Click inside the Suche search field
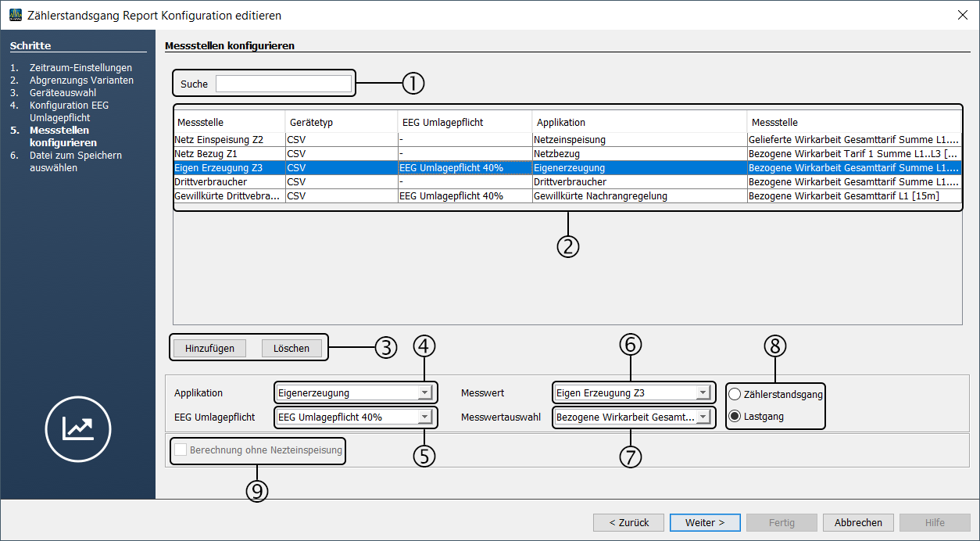Viewport: 980px width, 541px height. [284, 84]
